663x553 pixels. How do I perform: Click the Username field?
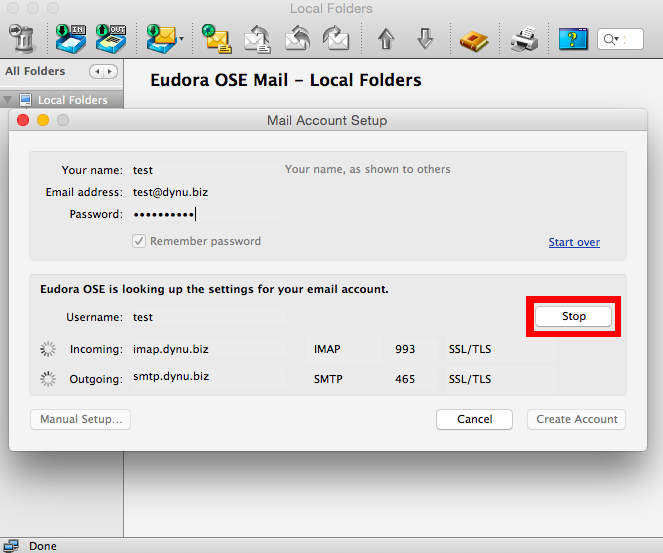(x=209, y=317)
